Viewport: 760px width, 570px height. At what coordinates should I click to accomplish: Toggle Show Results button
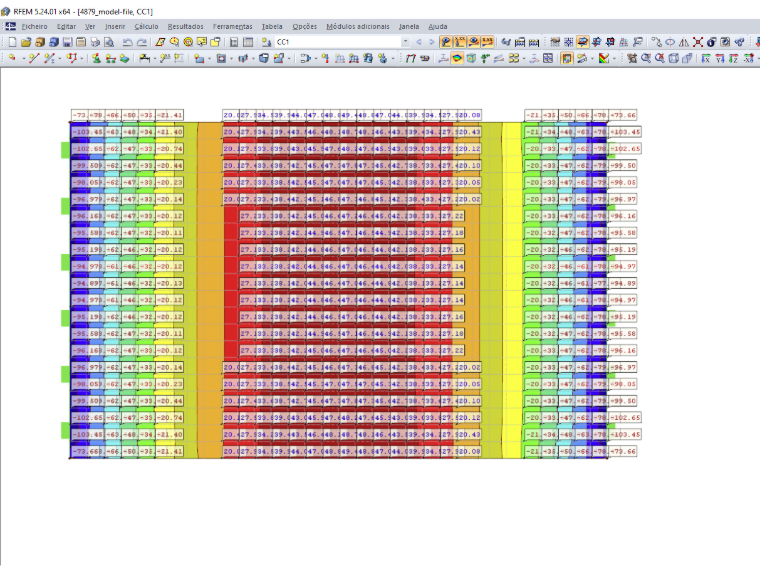pos(446,42)
